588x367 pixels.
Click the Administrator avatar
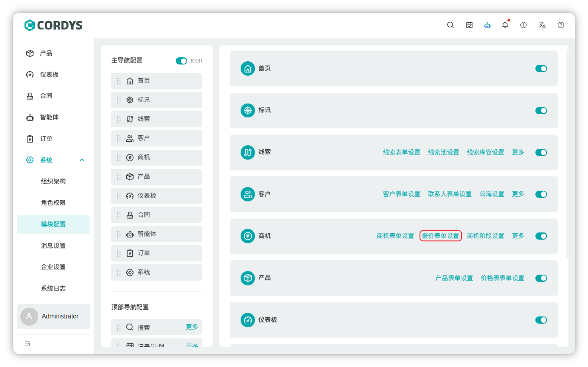tap(29, 316)
